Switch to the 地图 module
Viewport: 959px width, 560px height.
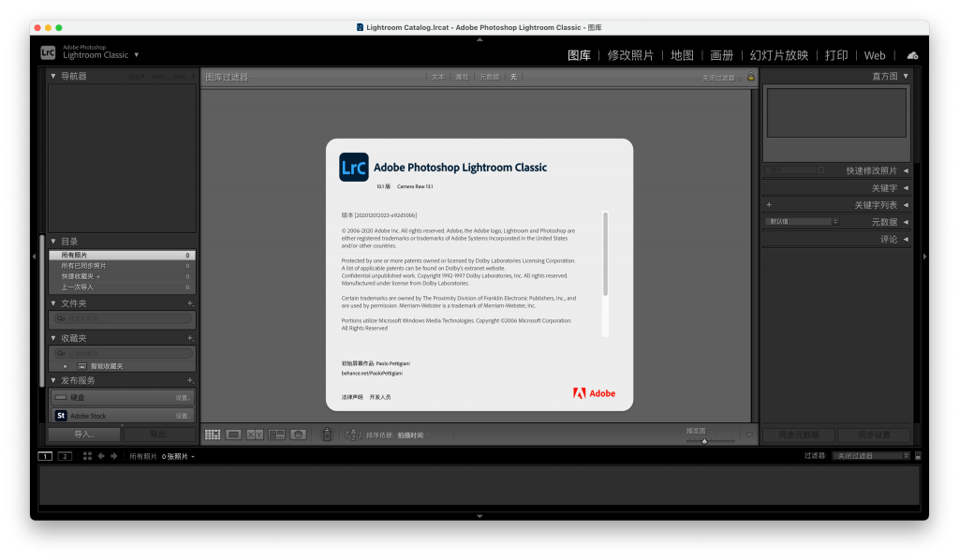click(682, 55)
